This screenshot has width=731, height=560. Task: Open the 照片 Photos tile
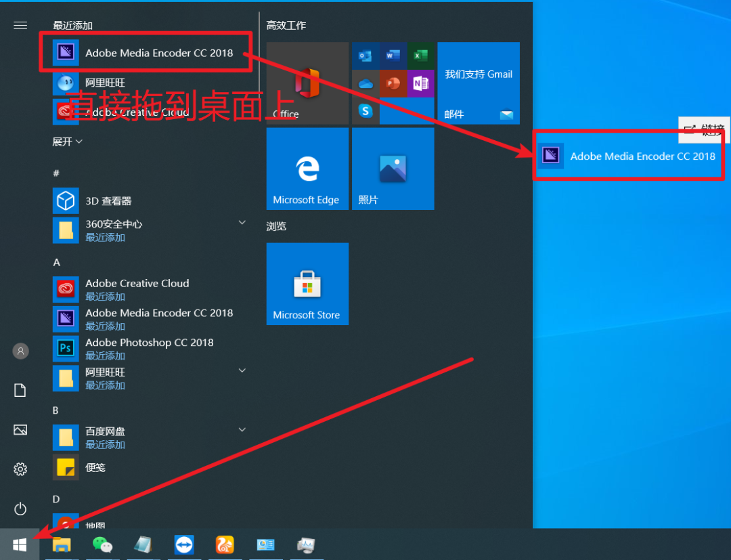click(393, 169)
